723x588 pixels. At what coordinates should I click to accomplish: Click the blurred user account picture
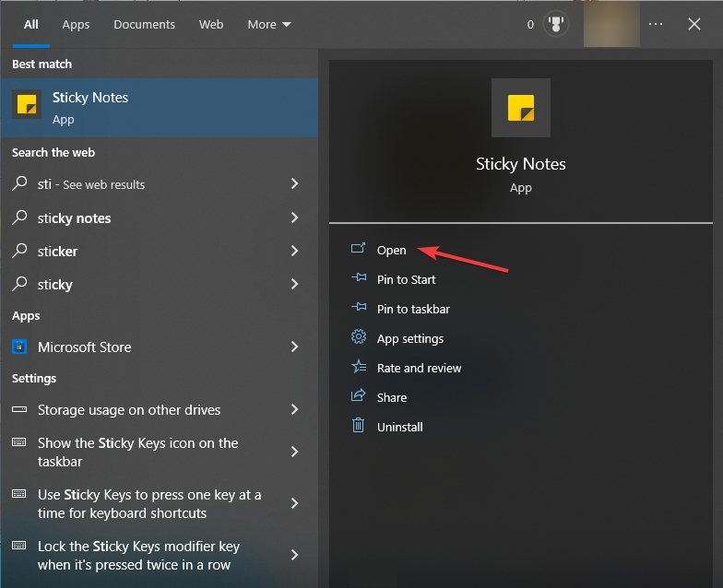[611, 24]
